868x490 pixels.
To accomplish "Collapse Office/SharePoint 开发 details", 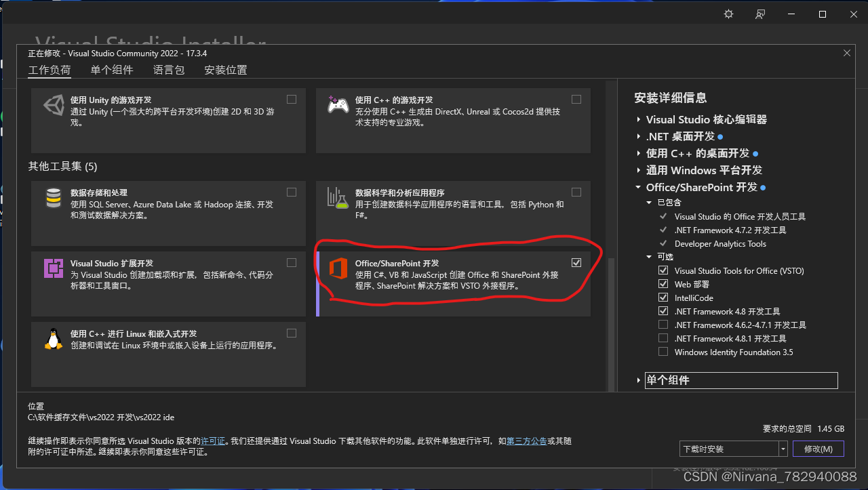I will [x=639, y=187].
